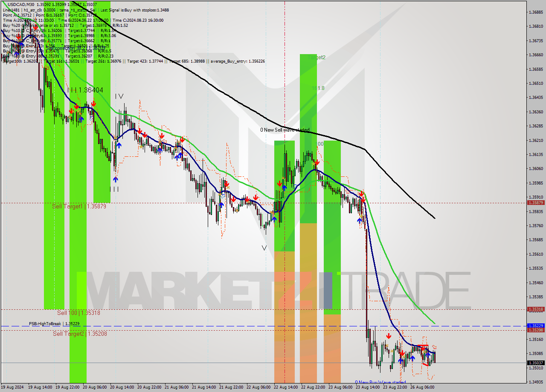
Task: Click the 1.36060 price scale value
Action: tap(535, 169)
